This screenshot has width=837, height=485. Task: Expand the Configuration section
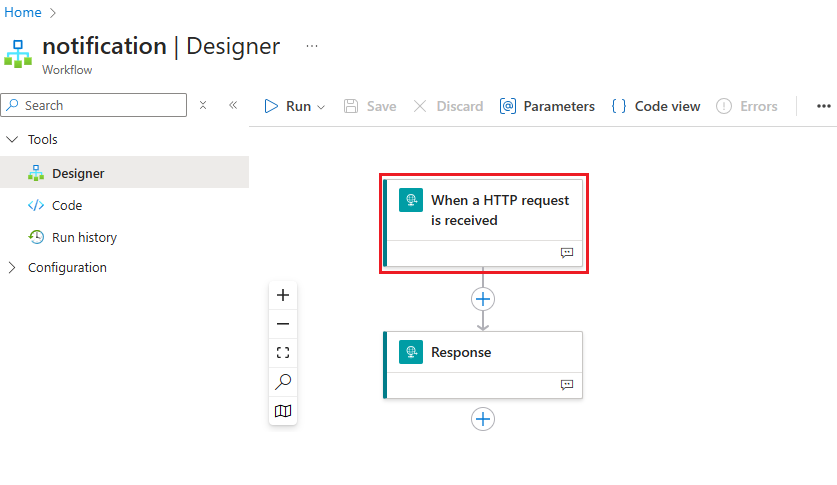coord(12,268)
